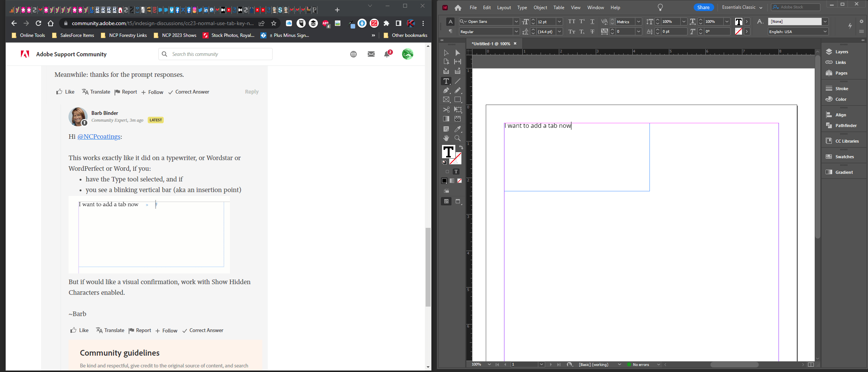This screenshot has width=868, height=372.
Task: Open the Layers panel
Action: (840, 51)
